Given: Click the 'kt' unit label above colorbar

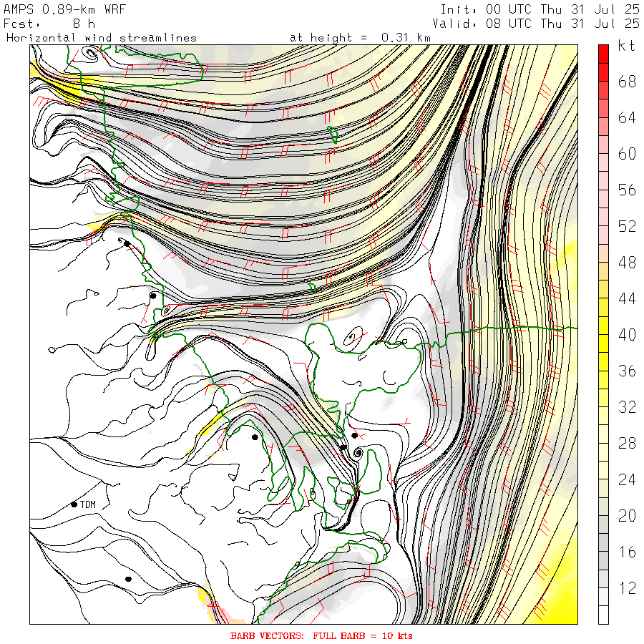Looking at the screenshot, I should tap(626, 46).
